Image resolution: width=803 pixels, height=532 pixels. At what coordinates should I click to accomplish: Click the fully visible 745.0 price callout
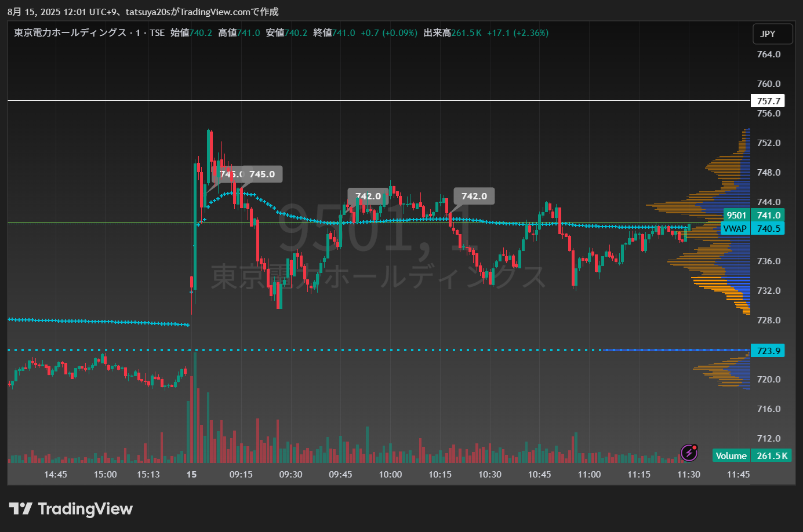[262, 174]
